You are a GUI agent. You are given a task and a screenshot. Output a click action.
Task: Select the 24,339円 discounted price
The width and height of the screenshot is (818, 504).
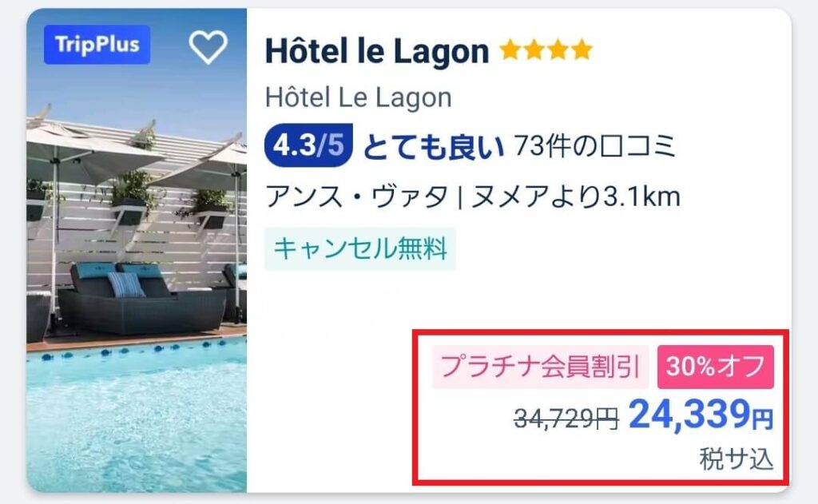pos(701,415)
